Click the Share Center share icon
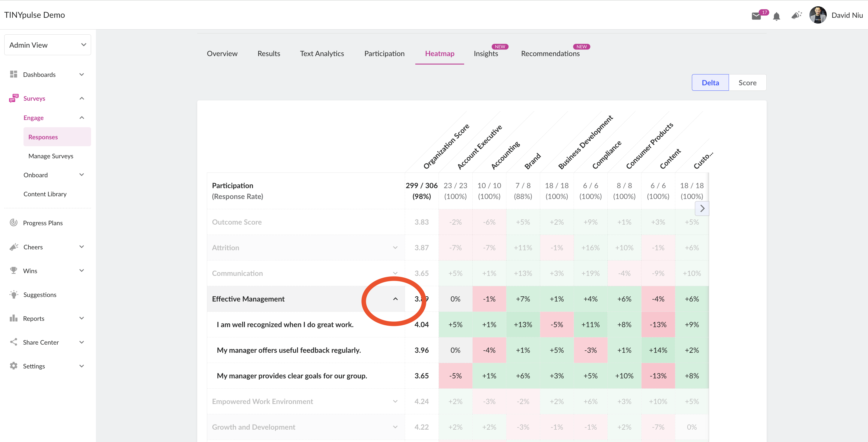 coord(14,342)
